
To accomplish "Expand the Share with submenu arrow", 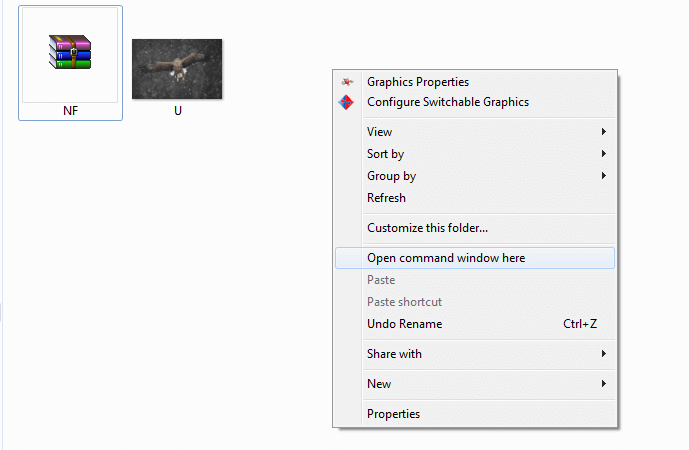I will (604, 353).
